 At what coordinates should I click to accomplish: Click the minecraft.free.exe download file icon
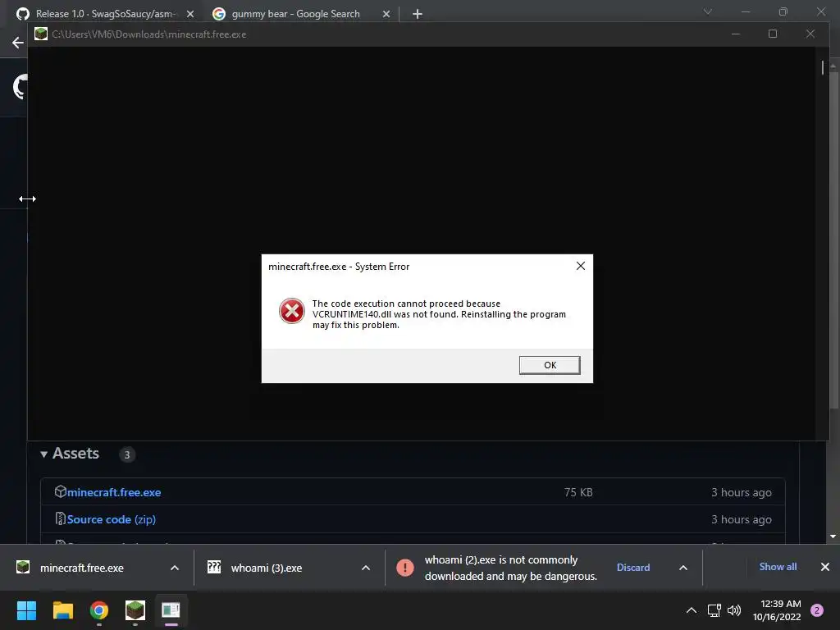[23, 567]
